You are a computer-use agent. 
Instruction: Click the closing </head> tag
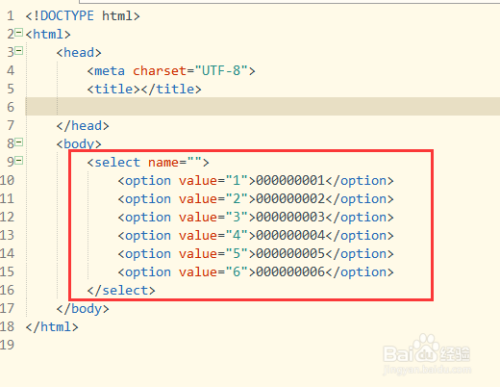click(x=83, y=126)
